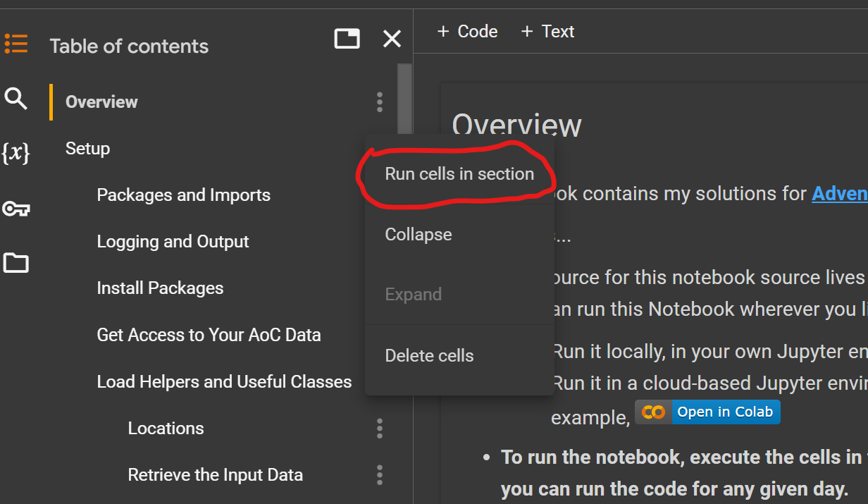Open three-dot menu next to Overview

pyautogui.click(x=380, y=102)
